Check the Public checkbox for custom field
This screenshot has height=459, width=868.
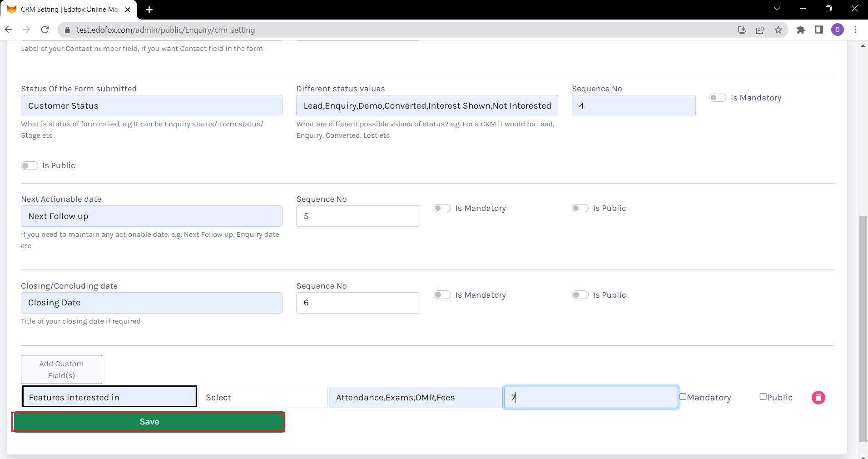(763, 397)
